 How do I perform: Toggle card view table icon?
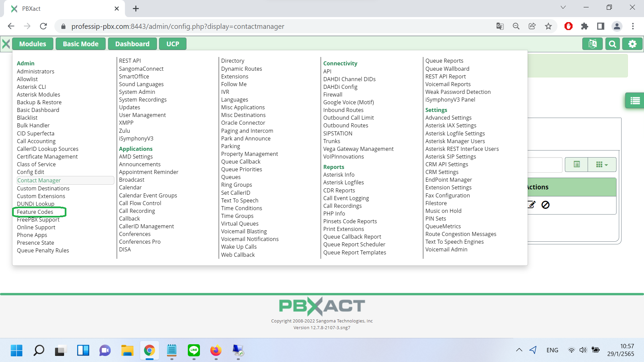coord(577,165)
